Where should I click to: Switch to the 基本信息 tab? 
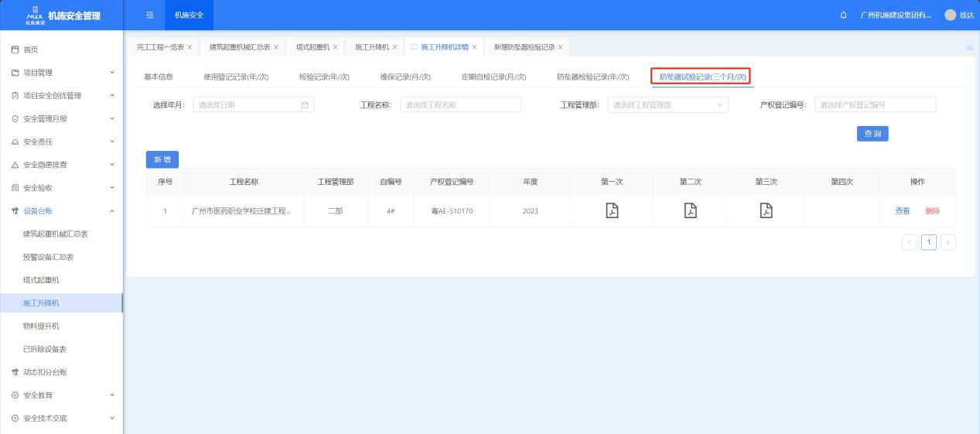coord(159,77)
